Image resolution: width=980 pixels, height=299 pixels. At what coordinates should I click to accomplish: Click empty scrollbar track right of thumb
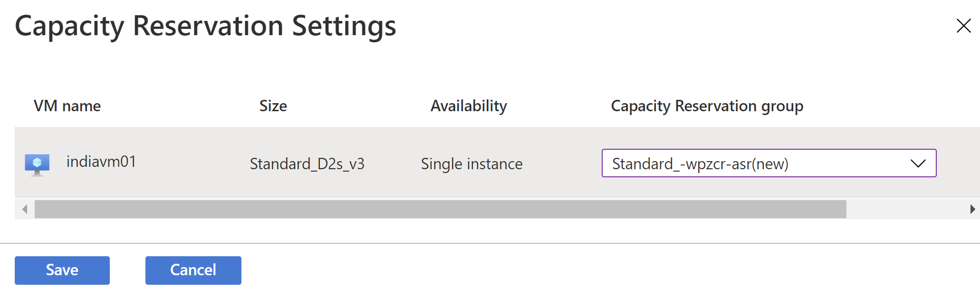(x=905, y=209)
